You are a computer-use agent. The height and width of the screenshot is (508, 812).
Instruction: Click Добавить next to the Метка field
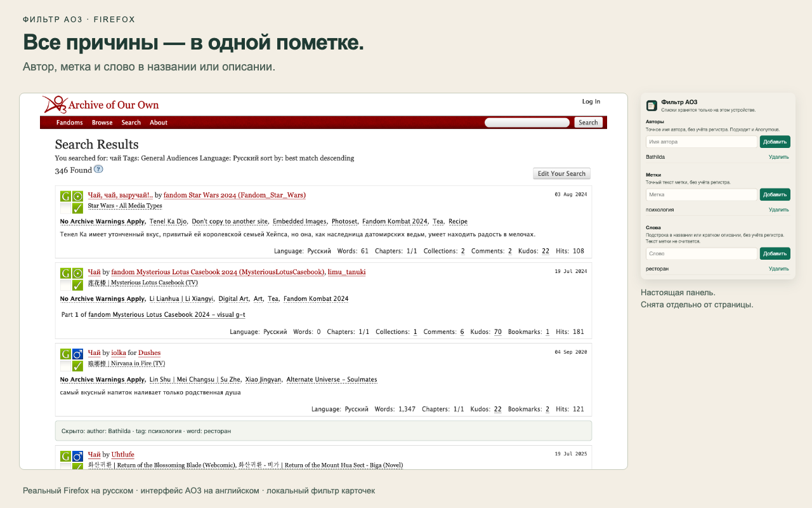[775, 194]
